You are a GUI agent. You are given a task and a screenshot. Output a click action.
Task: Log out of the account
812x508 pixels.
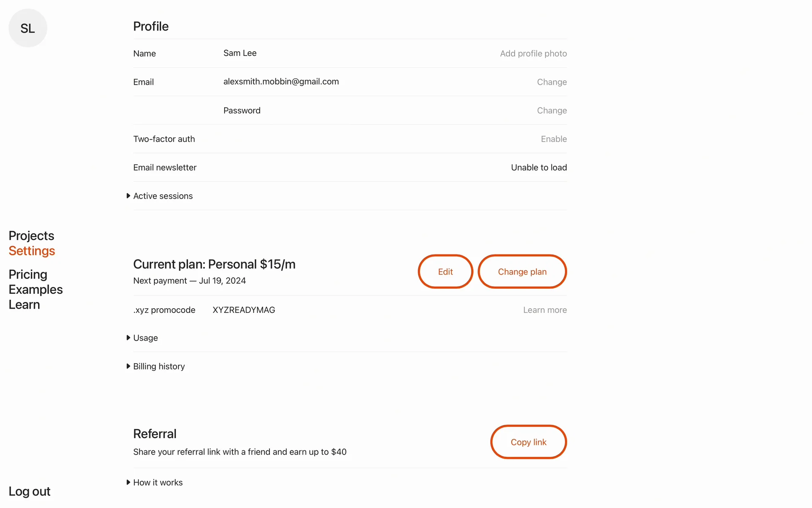click(x=29, y=491)
